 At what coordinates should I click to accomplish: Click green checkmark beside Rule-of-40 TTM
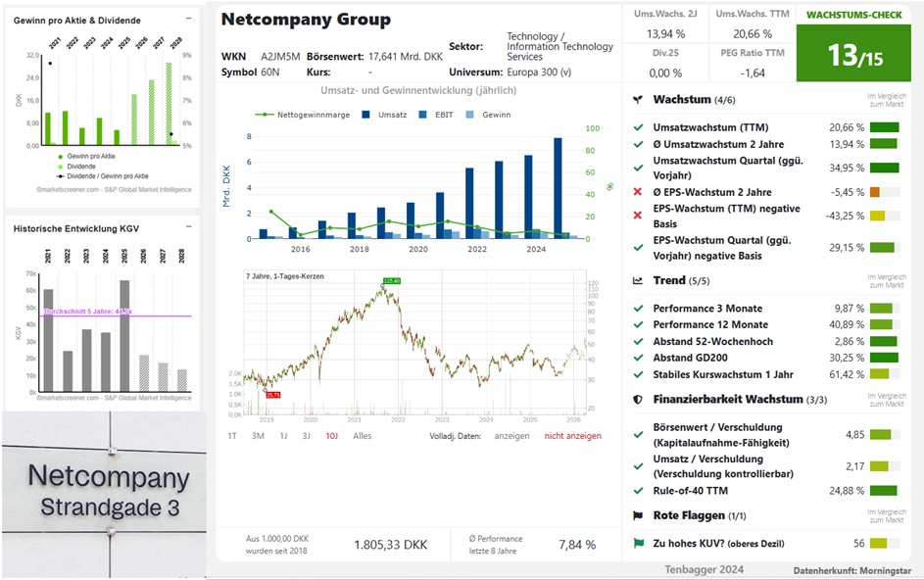click(638, 491)
